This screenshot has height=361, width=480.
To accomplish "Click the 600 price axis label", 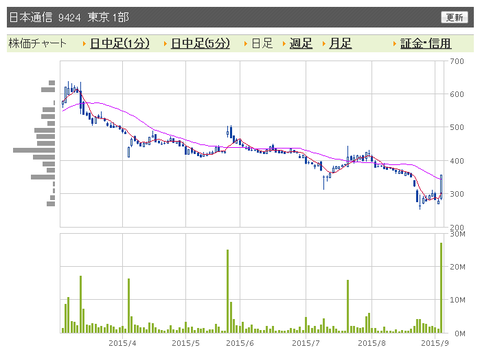I will coord(457,94).
